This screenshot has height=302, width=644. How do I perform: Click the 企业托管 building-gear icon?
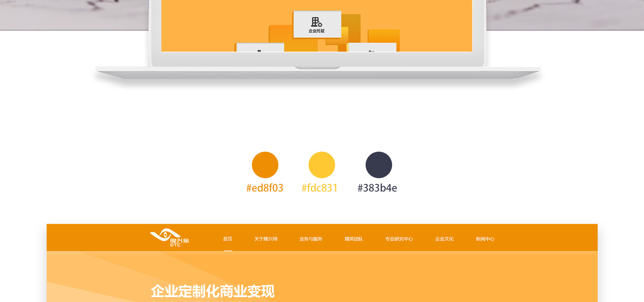tap(316, 22)
